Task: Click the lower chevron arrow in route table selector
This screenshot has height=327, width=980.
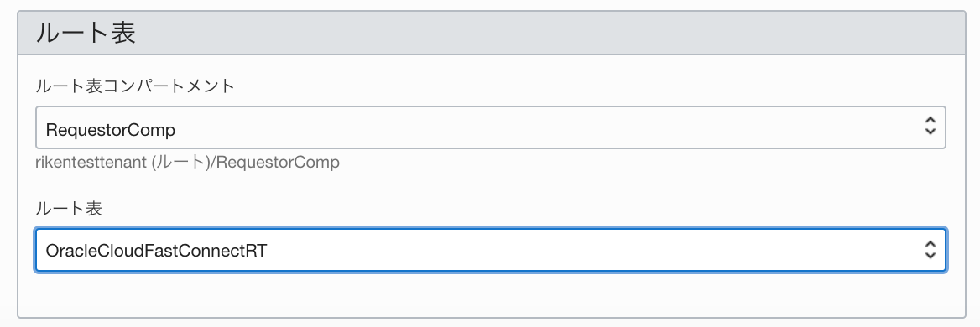Action: pyautogui.click(x=930, y=255)
